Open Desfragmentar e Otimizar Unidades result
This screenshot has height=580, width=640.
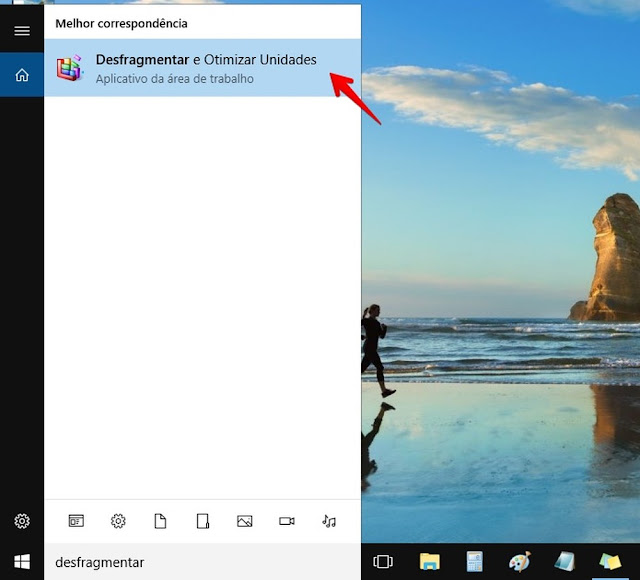pyautogui.click(x=202, y=68)
